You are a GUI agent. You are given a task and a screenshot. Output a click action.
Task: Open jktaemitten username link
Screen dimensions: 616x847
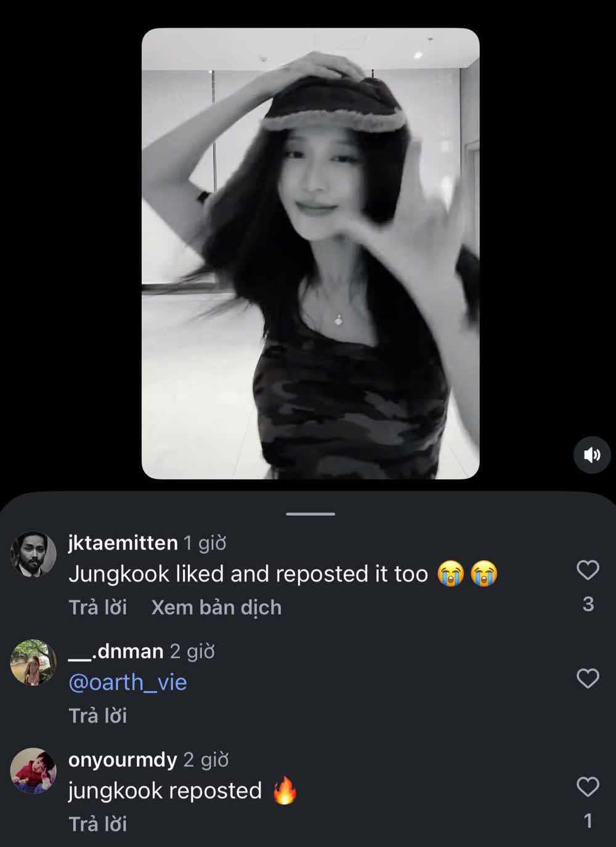click(x=123, y=543)
